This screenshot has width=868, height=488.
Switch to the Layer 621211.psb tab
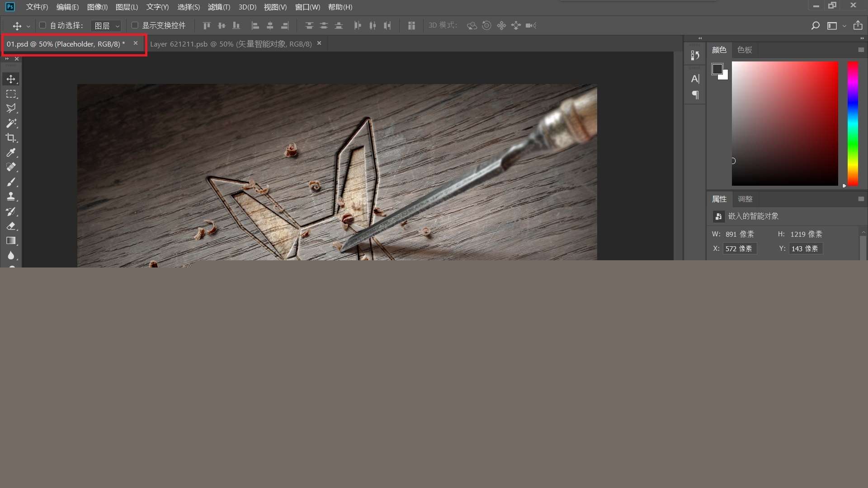coord(231,44)
